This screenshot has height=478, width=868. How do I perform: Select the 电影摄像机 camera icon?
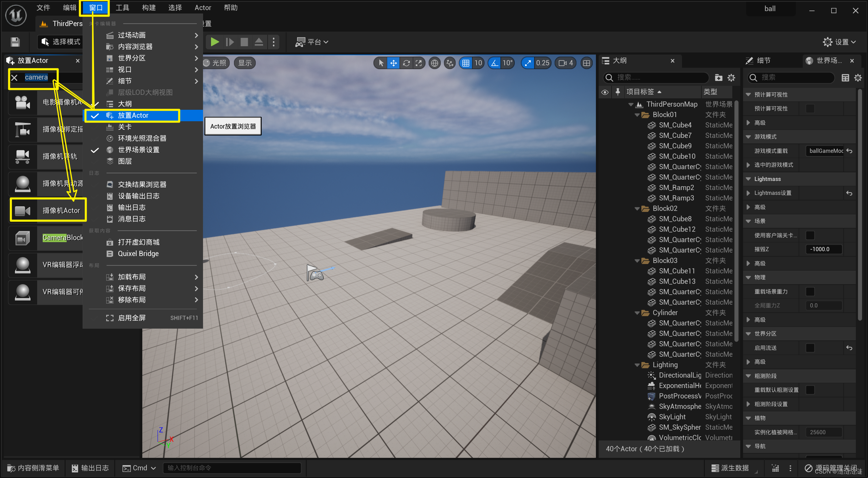pyautogui.click(x=22, y=102)
